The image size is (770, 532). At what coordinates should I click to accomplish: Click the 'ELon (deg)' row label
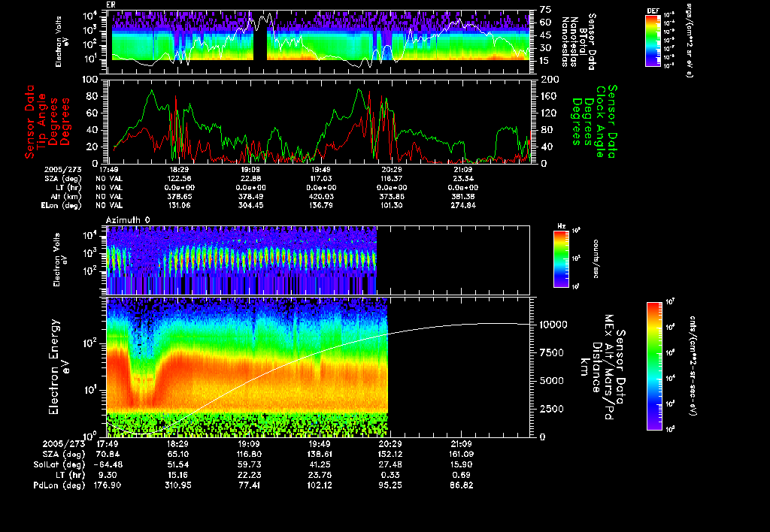click(x=62, y=205)
